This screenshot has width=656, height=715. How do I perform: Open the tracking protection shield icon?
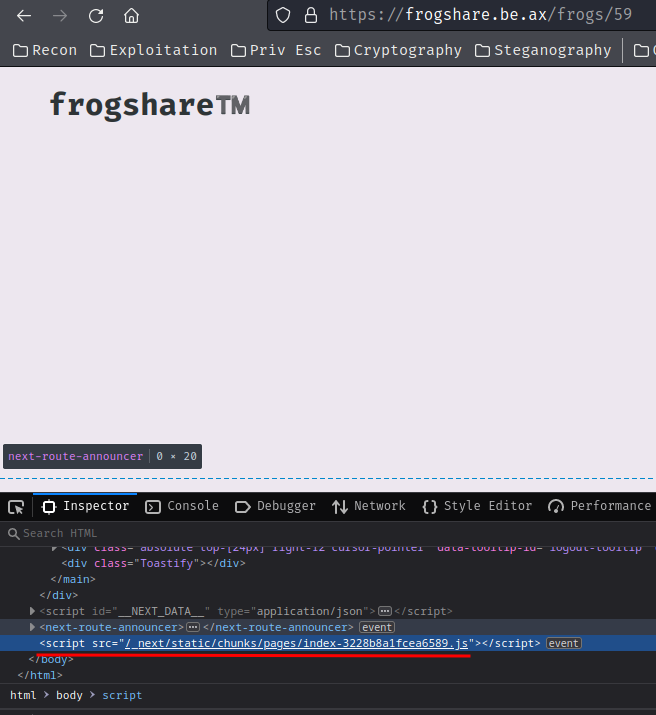[x=283, y=15]
